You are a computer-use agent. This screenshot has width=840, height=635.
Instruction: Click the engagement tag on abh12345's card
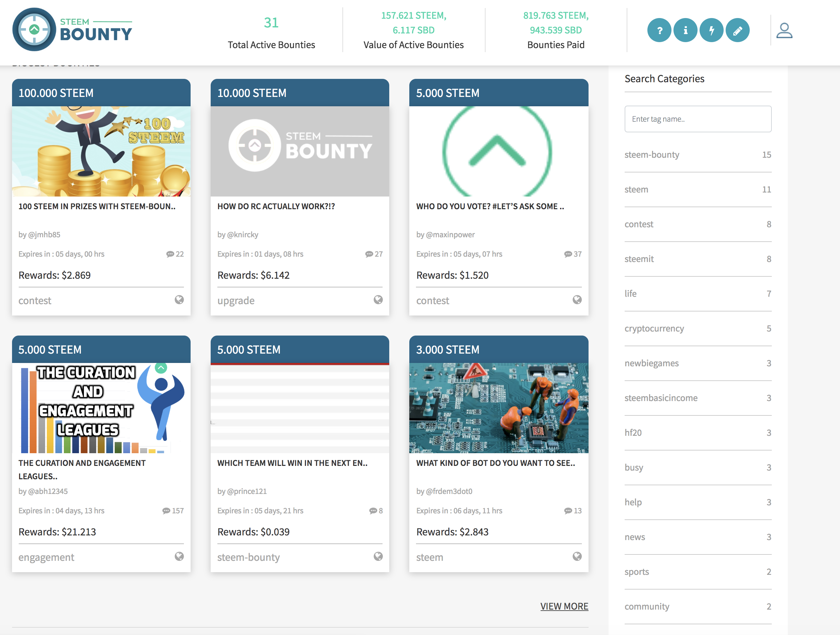click(46, 557)
